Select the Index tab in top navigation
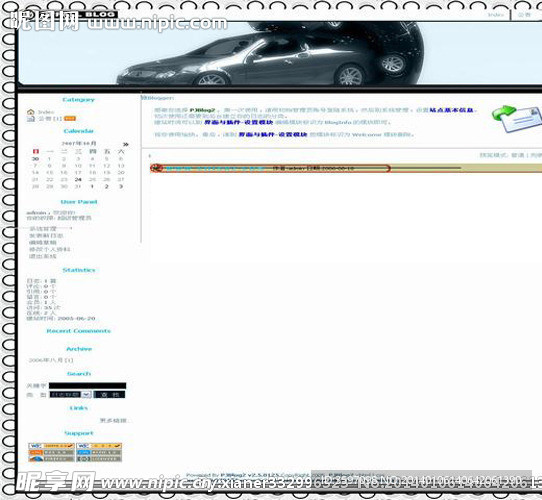Image resolution: width=542 pixels, height=500 pixels. 496,15
